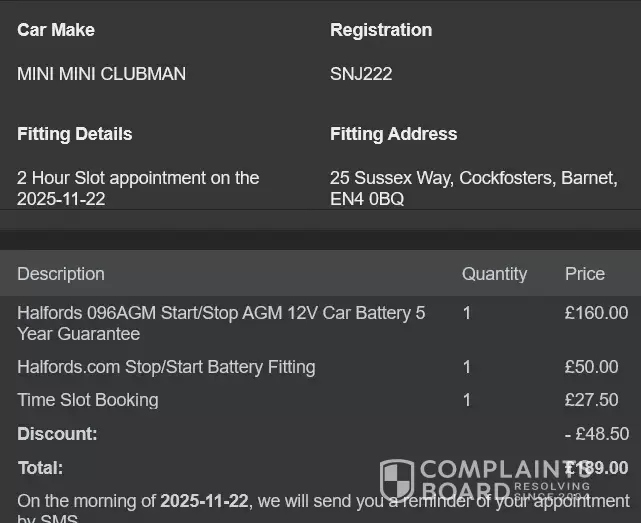
Task: Click the bold 2025-11-22 reminder date
Action: 205,500
